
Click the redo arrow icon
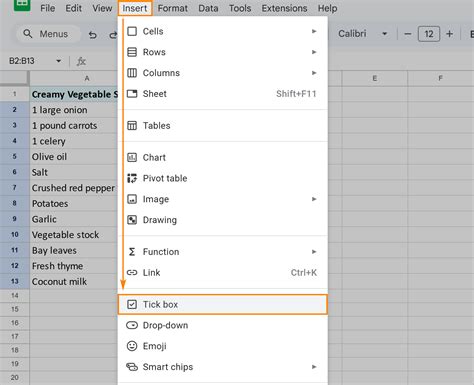(113, 34)
